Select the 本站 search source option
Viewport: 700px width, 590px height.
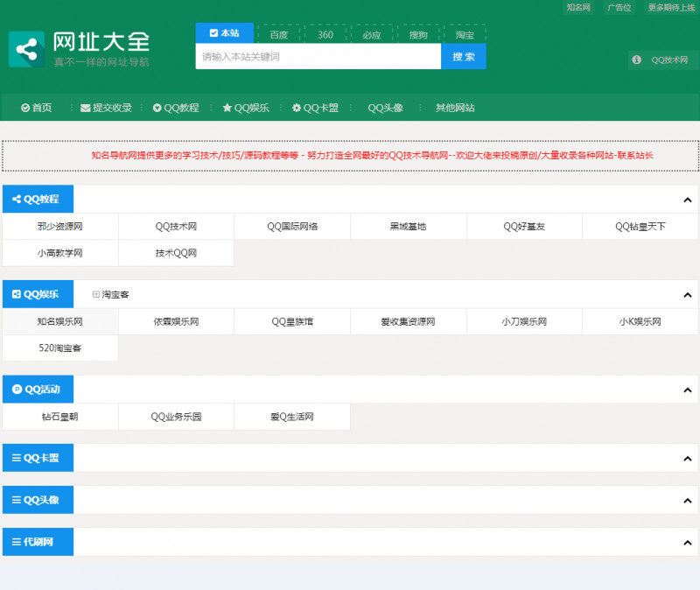point(226,33)
